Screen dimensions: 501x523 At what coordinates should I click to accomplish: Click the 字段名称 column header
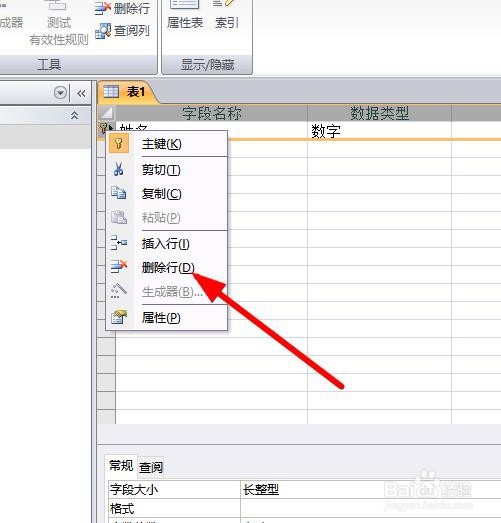pos(211,113)
